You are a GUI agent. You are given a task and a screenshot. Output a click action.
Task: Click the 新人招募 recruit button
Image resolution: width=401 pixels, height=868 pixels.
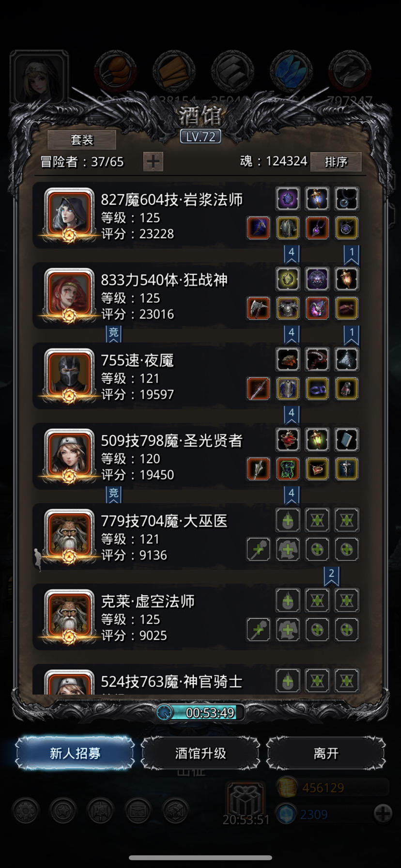coord(75,753)
